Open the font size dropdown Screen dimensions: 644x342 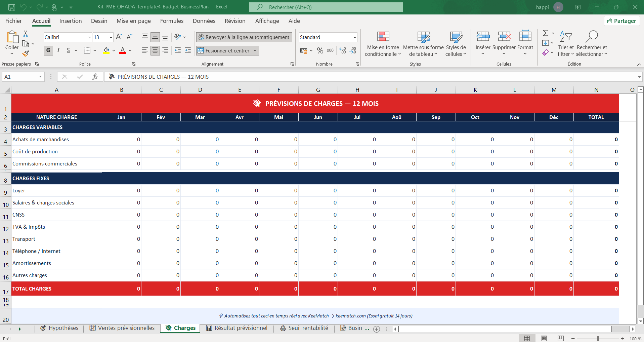[x=111, y=37]
